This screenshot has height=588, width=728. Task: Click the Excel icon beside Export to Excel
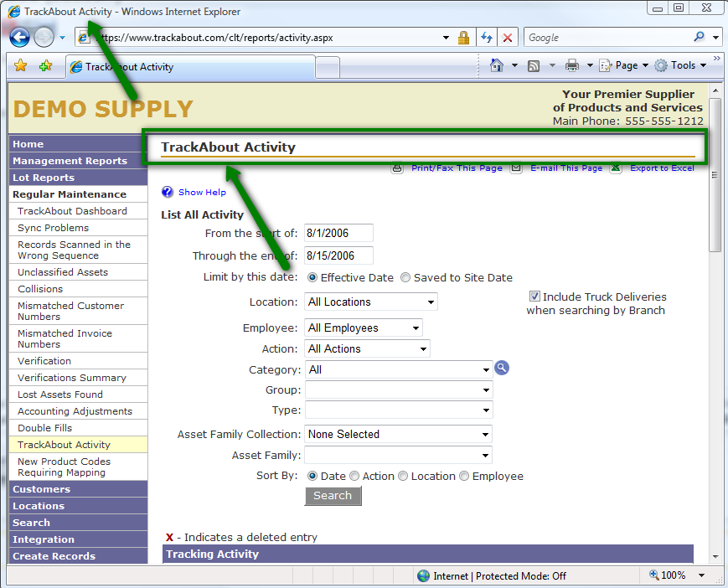point(616,168)
